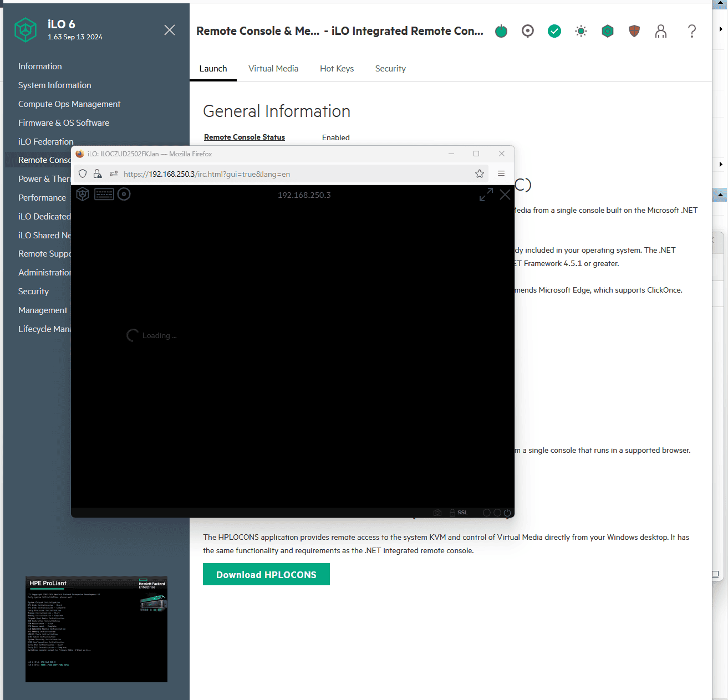728x700 pixels.
Task: Click the virtual keyboard icon in console toolbar
Action: click(x=104, y=194)
